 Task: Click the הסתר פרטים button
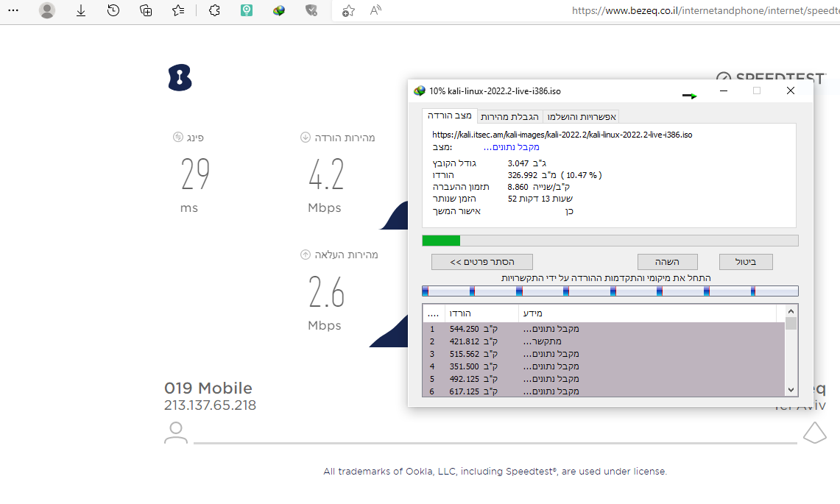point(482,262)
